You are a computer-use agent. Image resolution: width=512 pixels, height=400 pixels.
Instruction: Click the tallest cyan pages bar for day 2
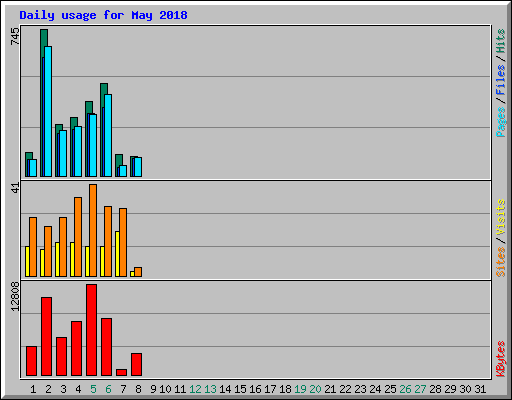click(x=48, y=111)
